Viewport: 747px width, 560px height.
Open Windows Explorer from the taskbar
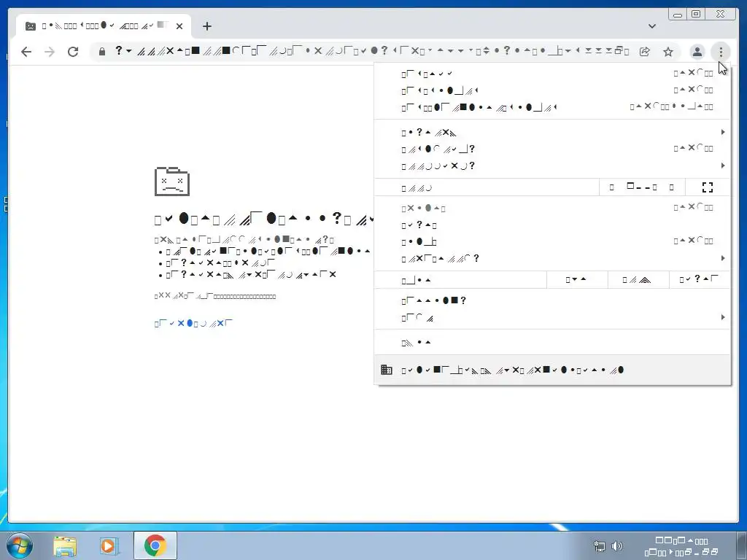pyautogui.click(x=65, y=545)
